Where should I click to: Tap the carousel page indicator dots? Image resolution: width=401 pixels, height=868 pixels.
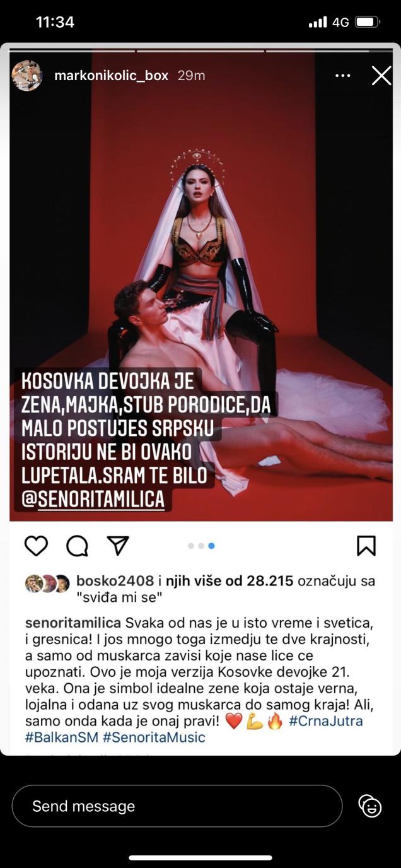pyautogui.click(x=201, y=546)
